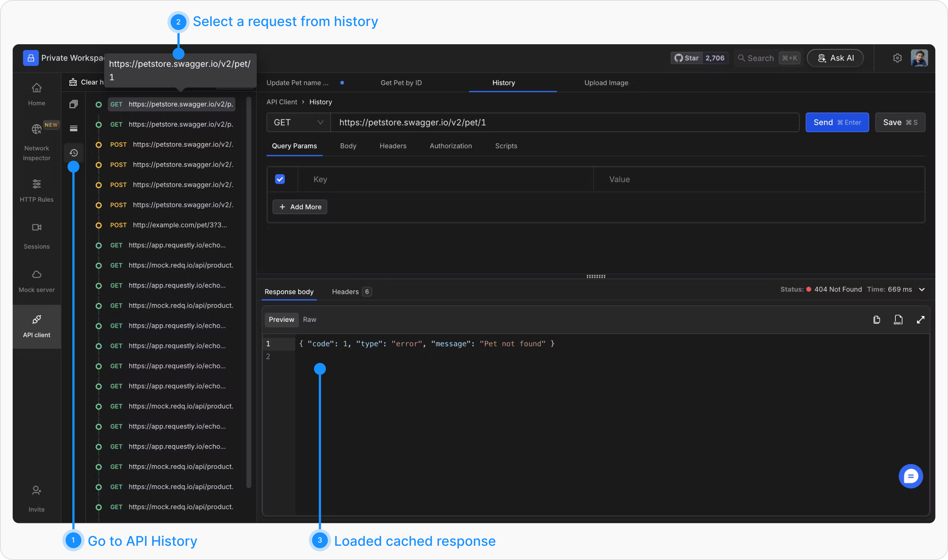
Task: Expand the response panel to fullscreen
Action: coord(920,319)
